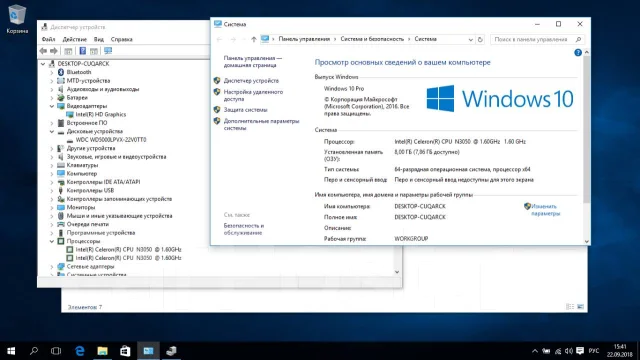Expand the Контроллеры IDE ATA/ATAPI category

52,182
